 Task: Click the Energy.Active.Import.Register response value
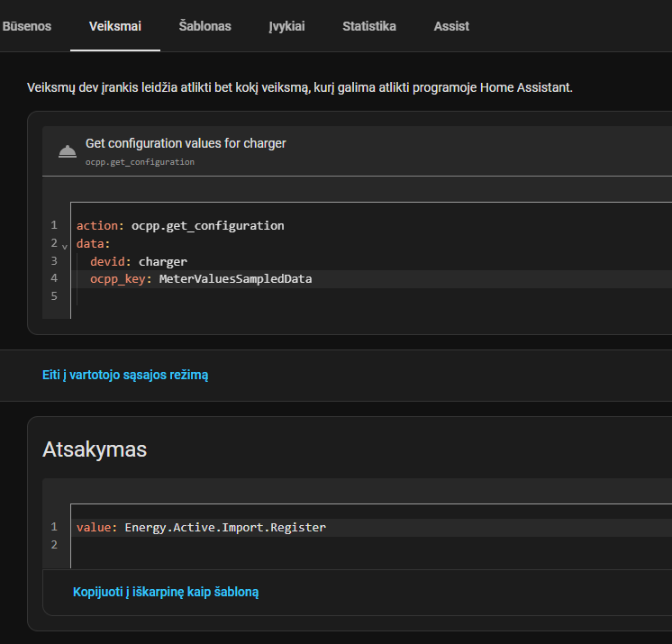[x=225, y=528]
